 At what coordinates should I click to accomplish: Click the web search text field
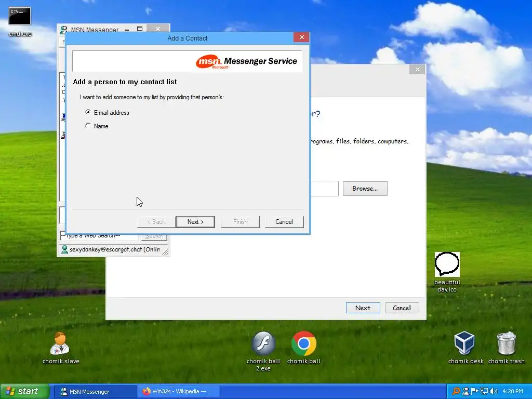coord(99,236)
